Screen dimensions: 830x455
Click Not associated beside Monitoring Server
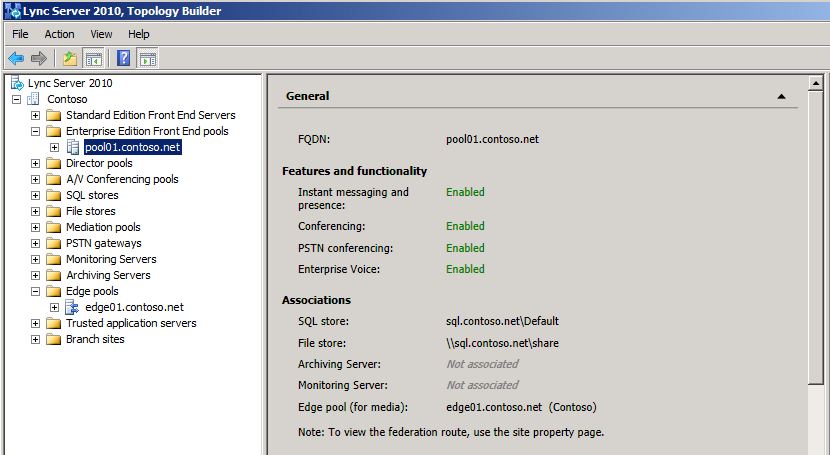tap(482, 385)
